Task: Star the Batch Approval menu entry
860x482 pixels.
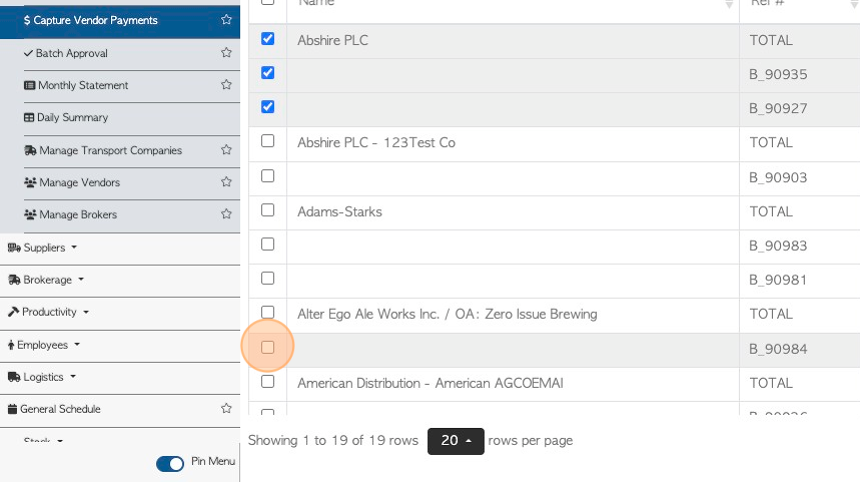Action: (x=226, y=53)
